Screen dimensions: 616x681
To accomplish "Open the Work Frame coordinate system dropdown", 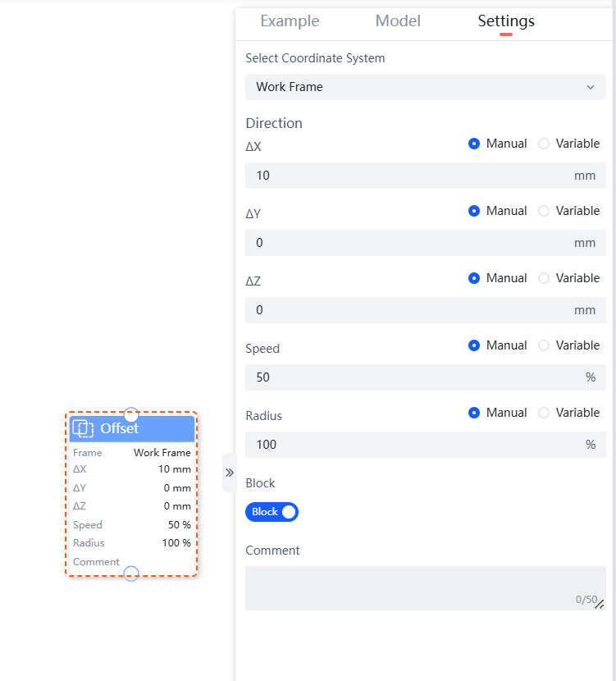I will click(x=425, y=87).
